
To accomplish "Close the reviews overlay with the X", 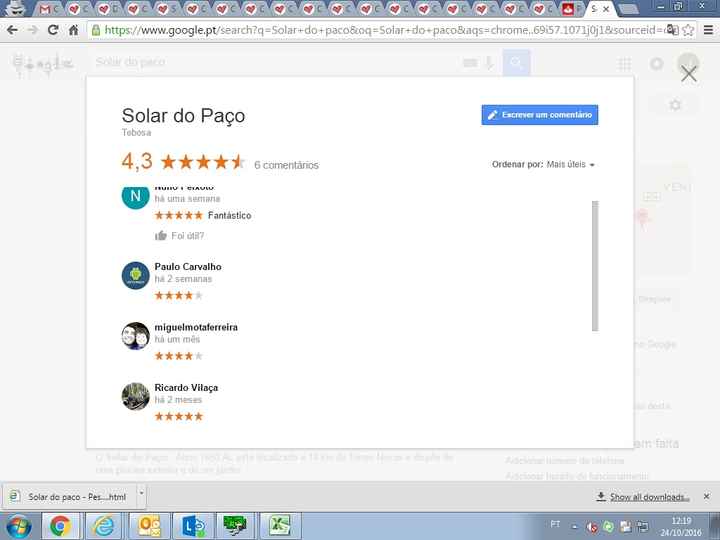I will click(689, 73).
